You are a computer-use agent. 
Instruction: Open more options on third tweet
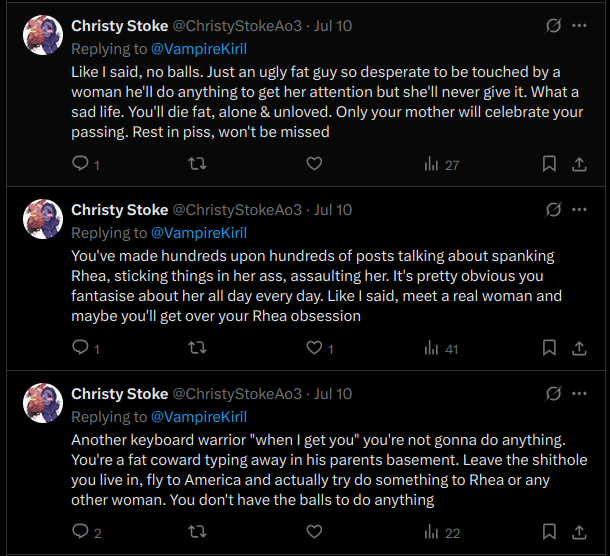[580, 394]
